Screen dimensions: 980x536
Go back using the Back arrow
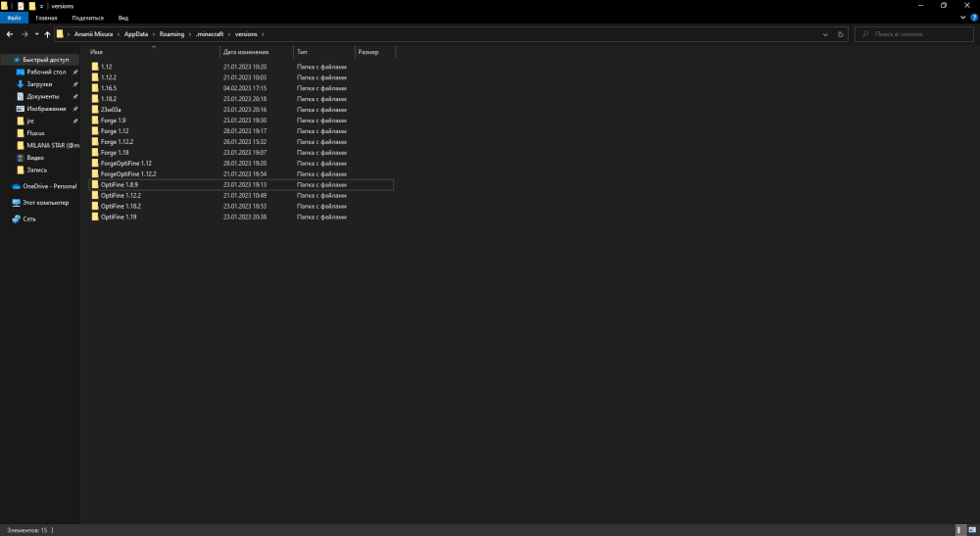point(10,34)
